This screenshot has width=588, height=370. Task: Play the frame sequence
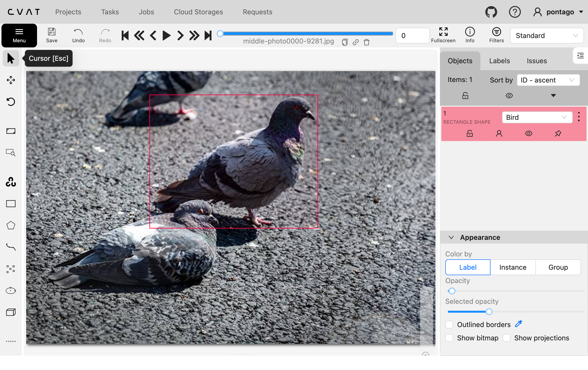167,35
